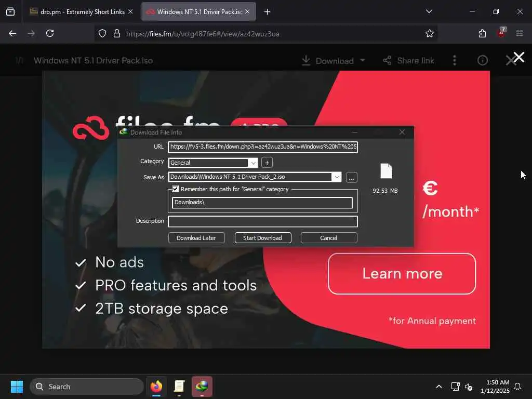Cancel the Download File Info dialog

[x=329, y=238]
